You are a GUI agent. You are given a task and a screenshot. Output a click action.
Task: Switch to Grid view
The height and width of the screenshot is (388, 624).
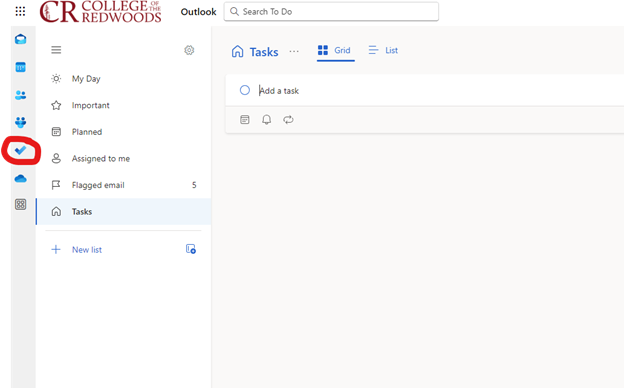[x=335, y=51]
